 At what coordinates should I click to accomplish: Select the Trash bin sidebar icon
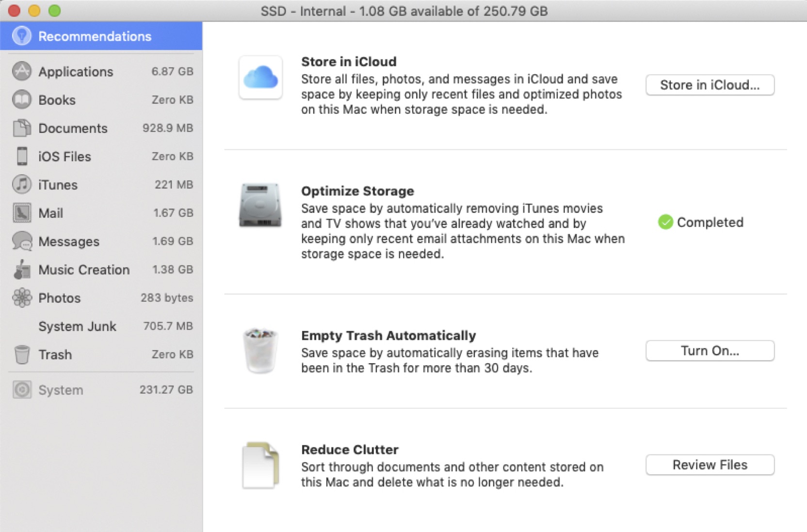(x=20, y=355)
